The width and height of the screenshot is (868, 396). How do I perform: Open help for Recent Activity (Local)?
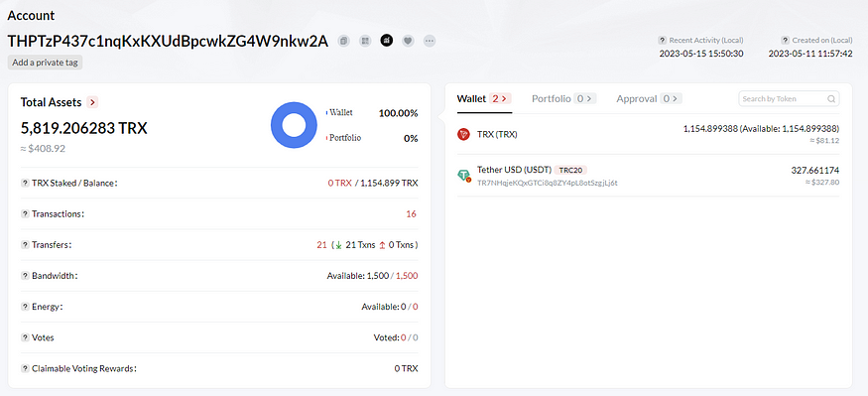[662, 41]
